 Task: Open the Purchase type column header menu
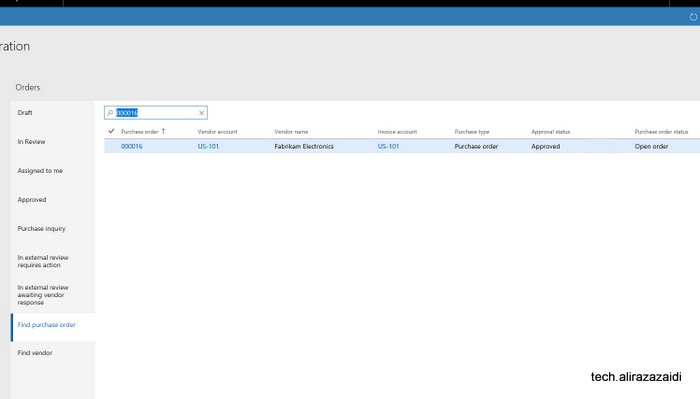[x=472, y=132]
